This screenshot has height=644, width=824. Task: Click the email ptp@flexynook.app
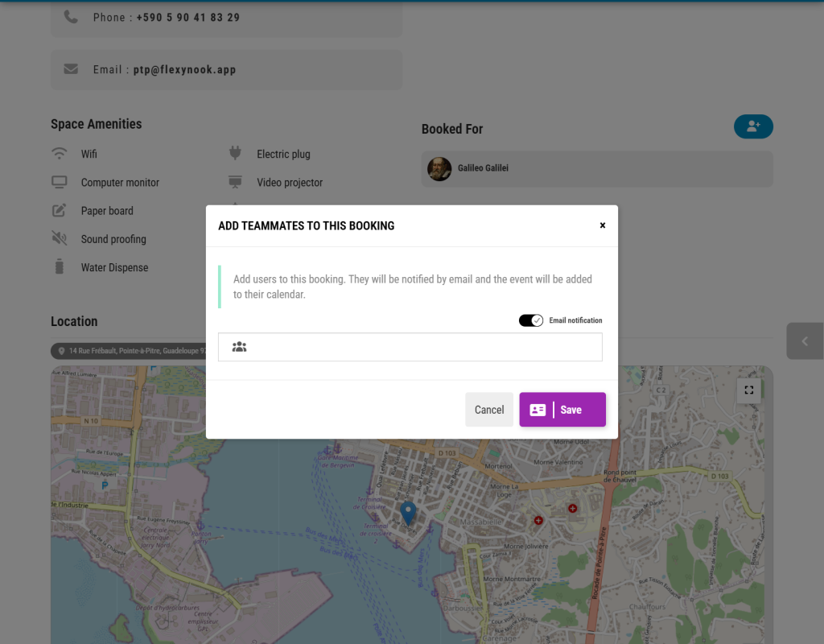(x=184, y=69)
